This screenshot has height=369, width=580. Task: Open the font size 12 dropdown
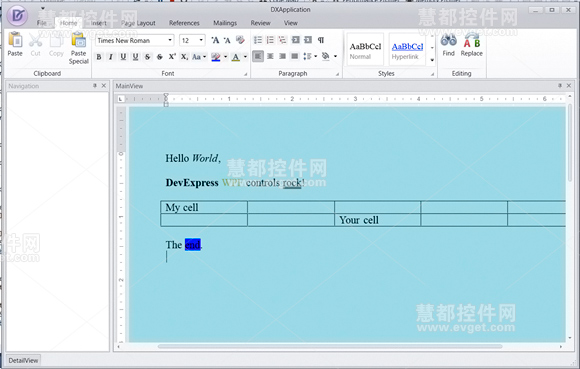tap(201, 40)
